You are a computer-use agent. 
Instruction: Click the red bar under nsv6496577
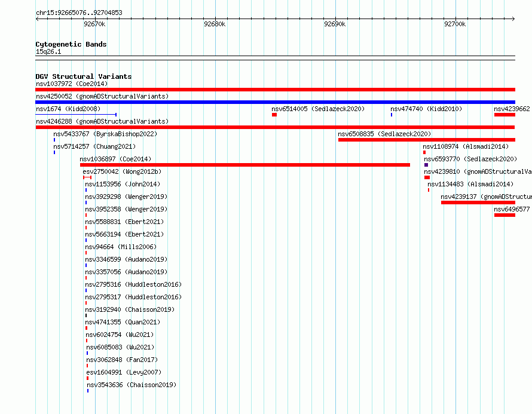[505, 215]
